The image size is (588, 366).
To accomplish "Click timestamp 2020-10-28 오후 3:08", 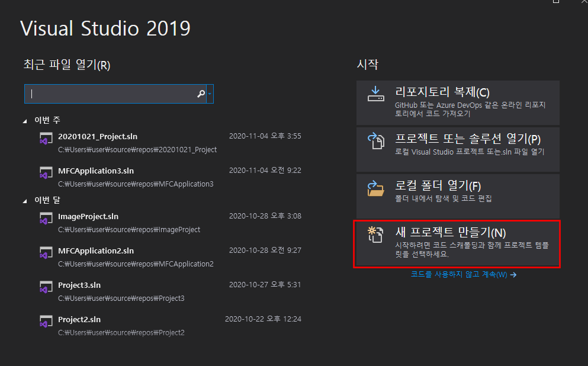I will 265,216.
